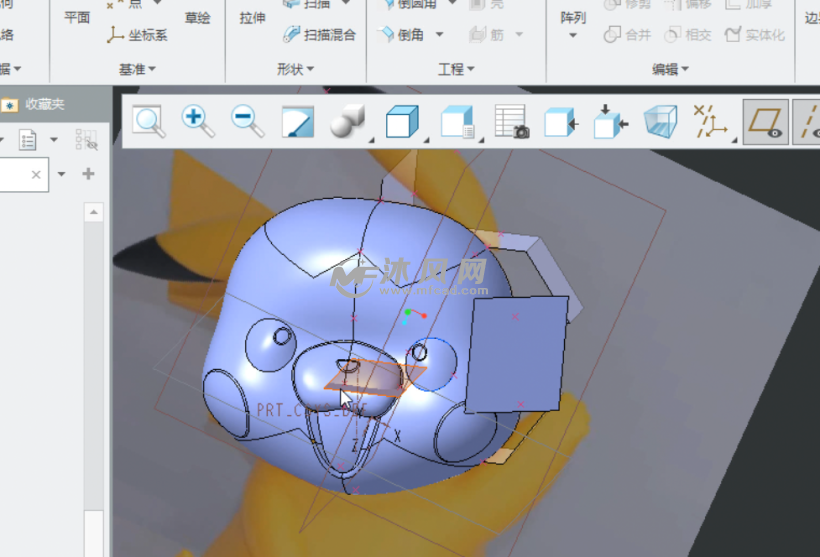Screen dimensions: 820x557
Task: Expand the 编辑 group dropdown
Action: [670, 69]
